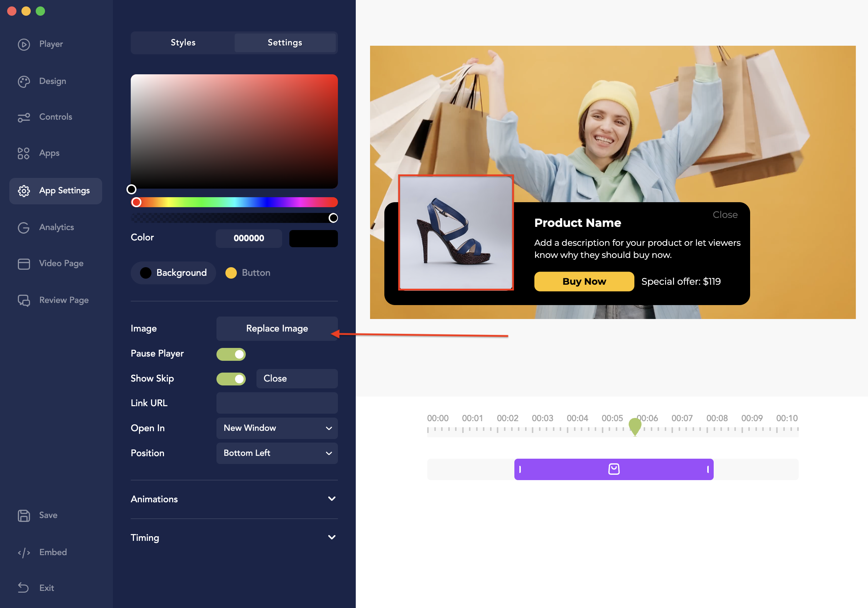Screen dimensions: 868x608
Task: Click the Product Name heading
Action: 577,223
